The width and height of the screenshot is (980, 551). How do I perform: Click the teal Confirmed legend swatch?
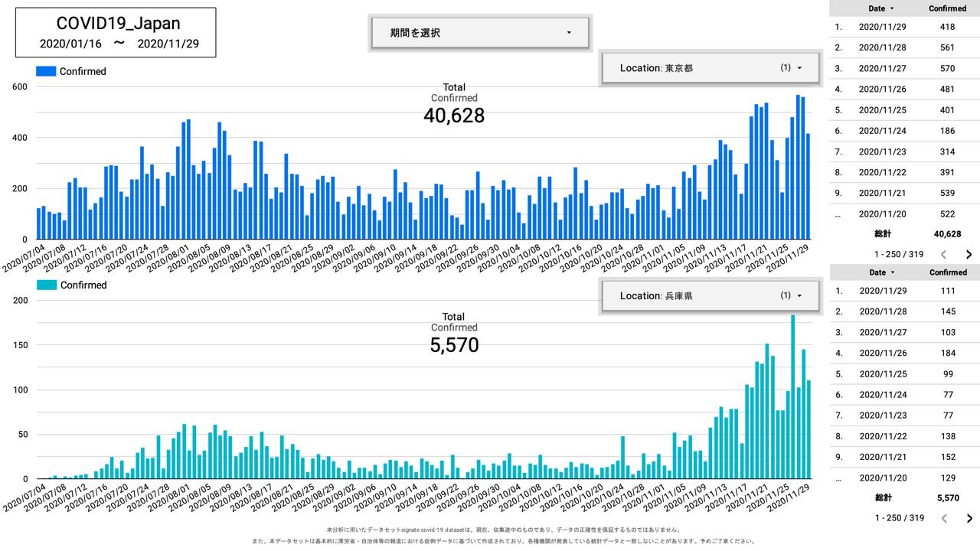pos(46,285)
